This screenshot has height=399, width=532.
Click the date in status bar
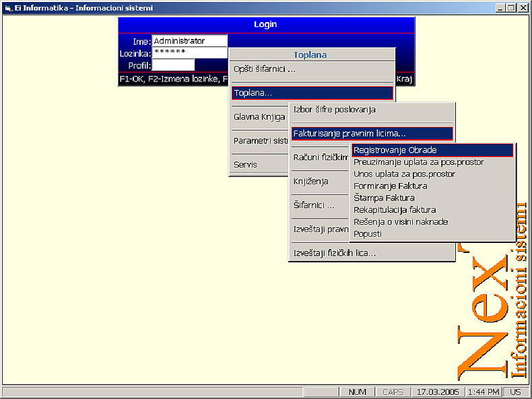click(x=438, y=392)
